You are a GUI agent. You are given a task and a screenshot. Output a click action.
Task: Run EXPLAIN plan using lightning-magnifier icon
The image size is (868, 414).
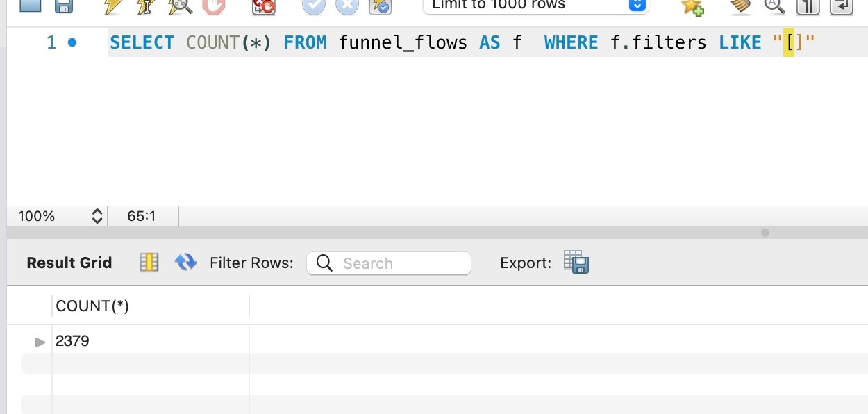(x=181, y=7)
